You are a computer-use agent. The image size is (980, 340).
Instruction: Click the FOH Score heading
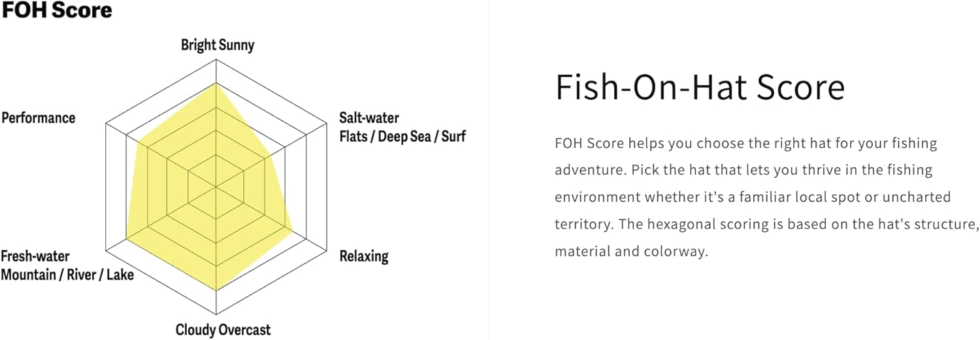pos(56,10)
